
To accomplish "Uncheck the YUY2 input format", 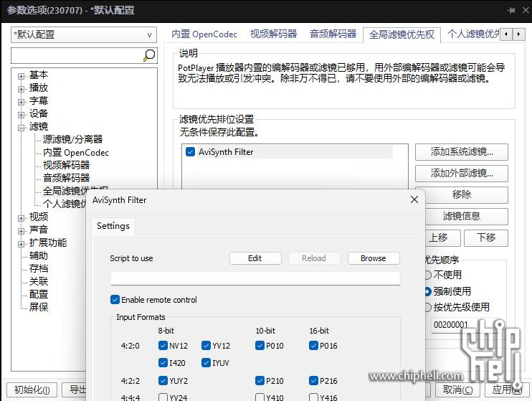I will point(163,380).
